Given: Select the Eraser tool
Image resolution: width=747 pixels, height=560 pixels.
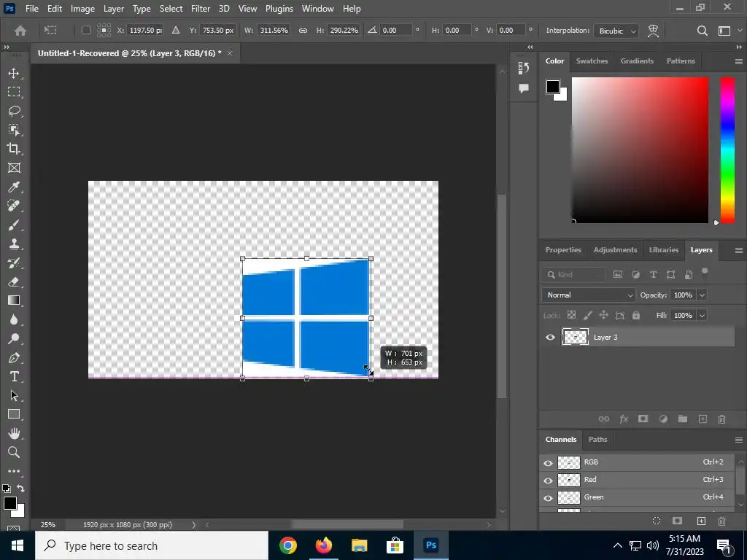Looking at the screenshot, I should coord(14,281).
